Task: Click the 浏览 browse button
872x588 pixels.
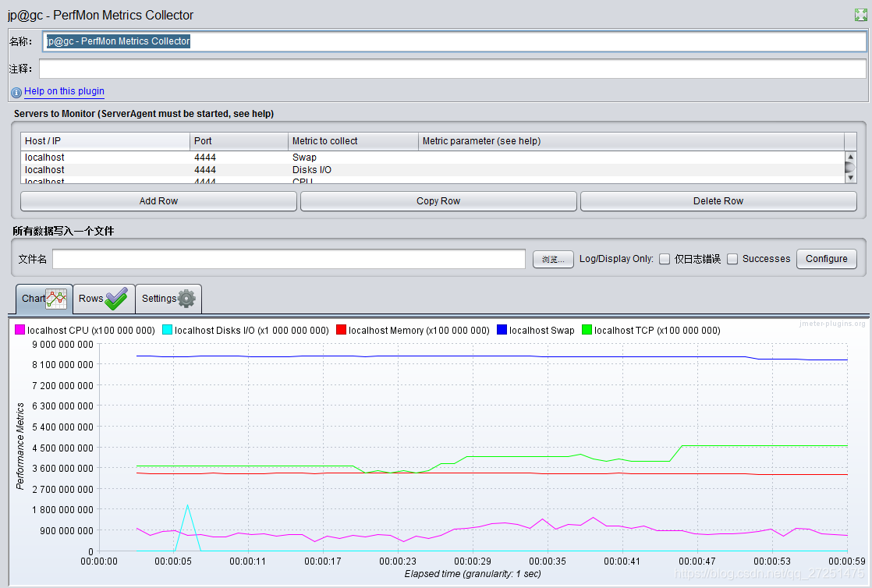Action: pos(553,259)
